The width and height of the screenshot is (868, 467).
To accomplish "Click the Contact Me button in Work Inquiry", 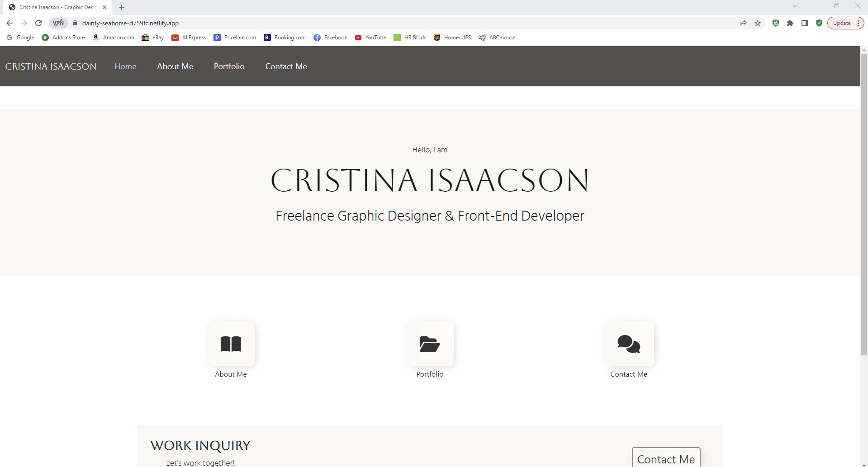I will coord(666,458).
